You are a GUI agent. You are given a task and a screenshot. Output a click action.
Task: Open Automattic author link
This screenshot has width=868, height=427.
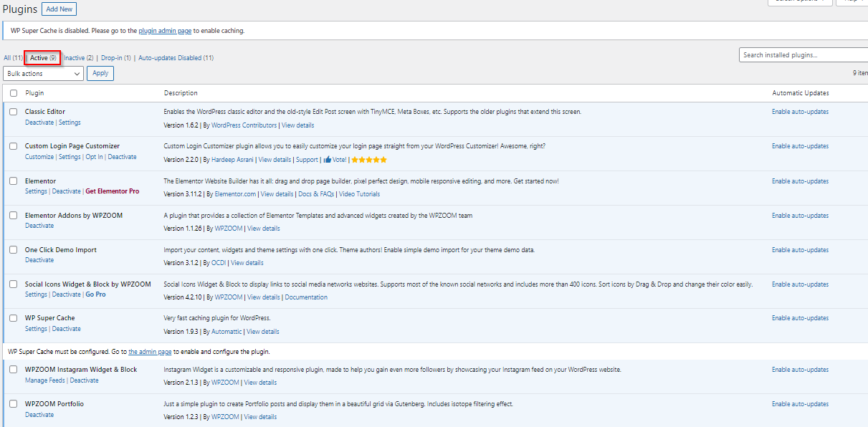click(226, 332)
